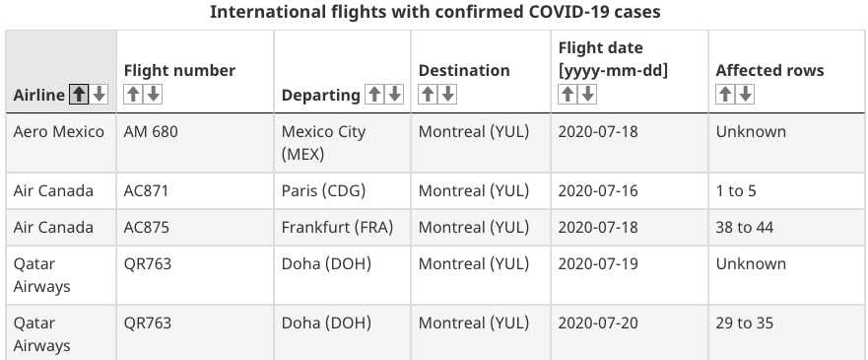
Task: Sort Flight date ascending arrow
Action: point(568,95)
